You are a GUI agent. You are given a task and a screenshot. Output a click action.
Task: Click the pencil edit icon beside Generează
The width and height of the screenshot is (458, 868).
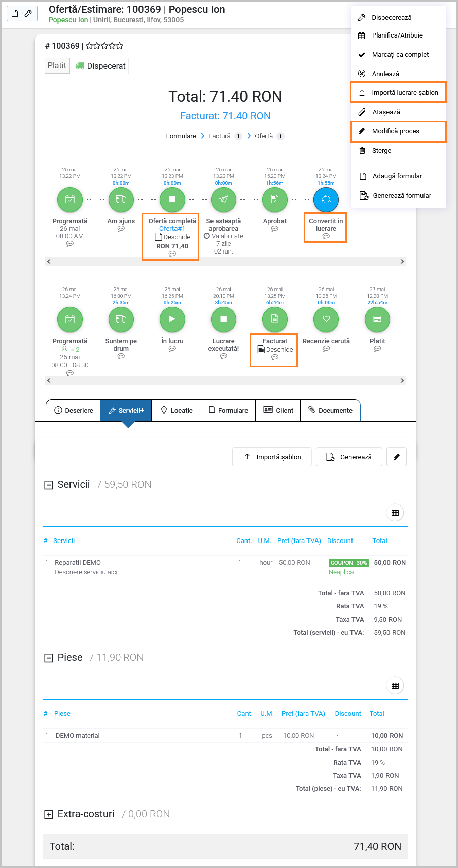397,457
